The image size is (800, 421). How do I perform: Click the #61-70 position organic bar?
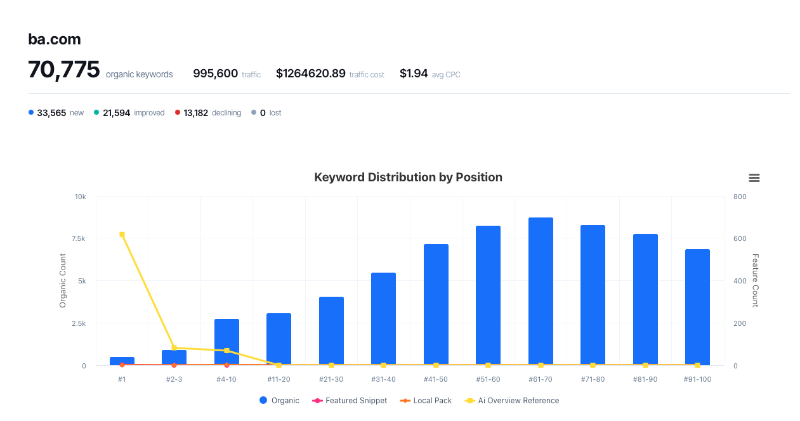coord(540,292)
